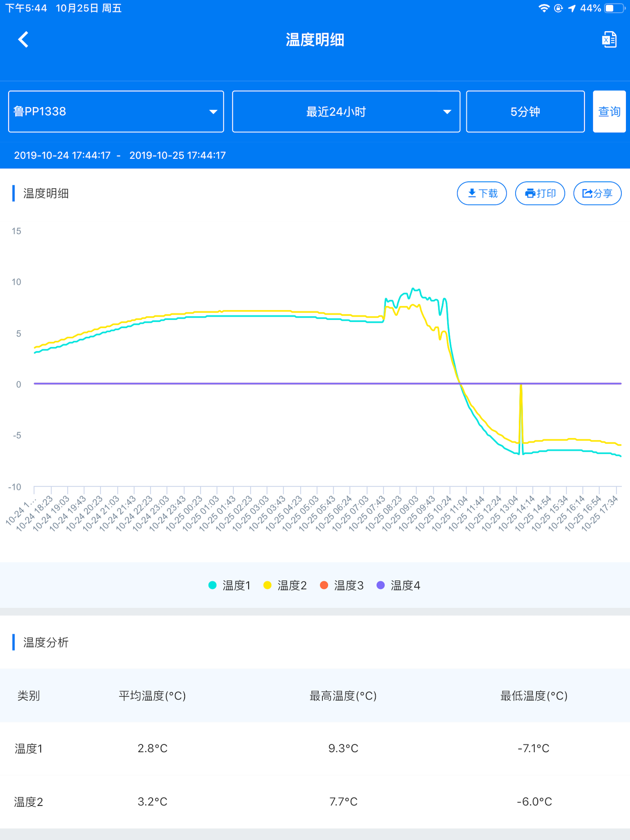Screen dimensions: 630x840
Task: Click the -7.1°C minimum value
Action: point(533,748)
